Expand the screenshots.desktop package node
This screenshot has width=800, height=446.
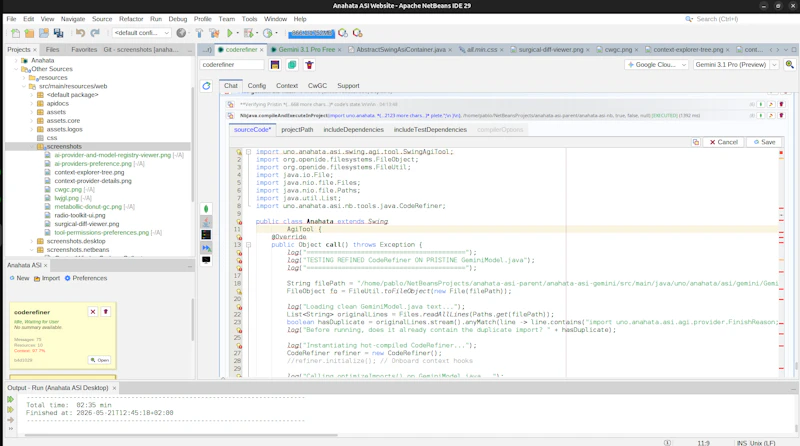pos(32,241)
